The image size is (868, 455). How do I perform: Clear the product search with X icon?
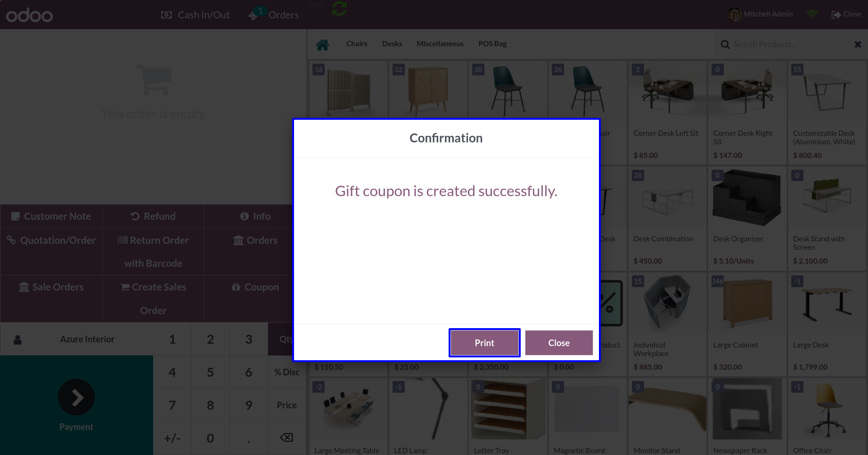tap(858, 44)
